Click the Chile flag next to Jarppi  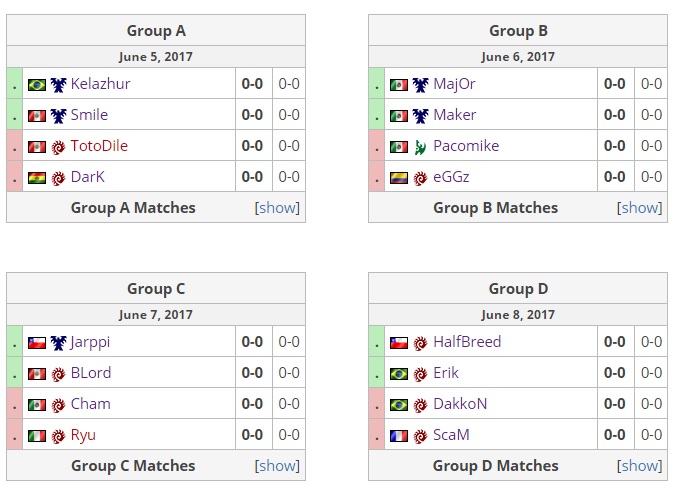(37, 343)
